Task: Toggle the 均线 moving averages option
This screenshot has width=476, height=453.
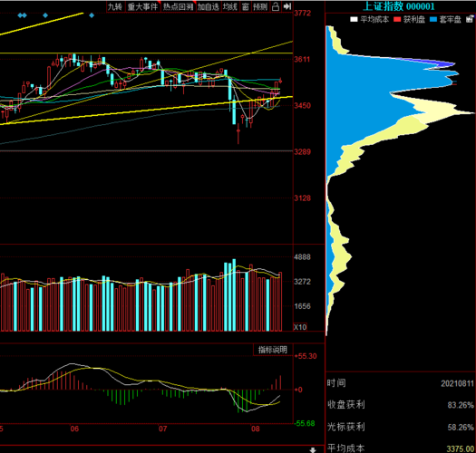Action: 229,6
